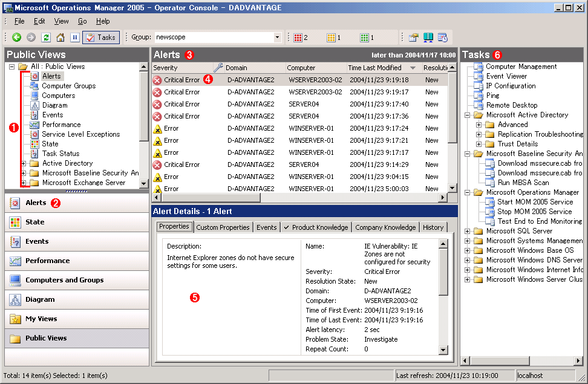This screenshot has width=588, height=384.
Task: Open the Diagram navigation button
Action: coord(77,299)
